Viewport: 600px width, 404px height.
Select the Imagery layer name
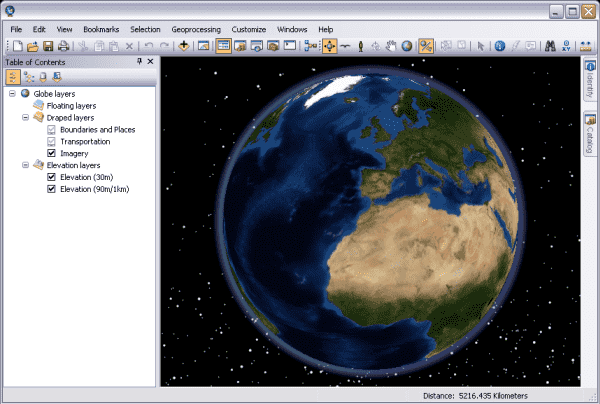pos(74,153)
